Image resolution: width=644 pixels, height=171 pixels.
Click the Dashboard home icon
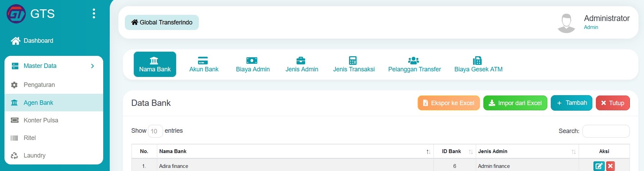pyautogui.click(x=15, y=41)
